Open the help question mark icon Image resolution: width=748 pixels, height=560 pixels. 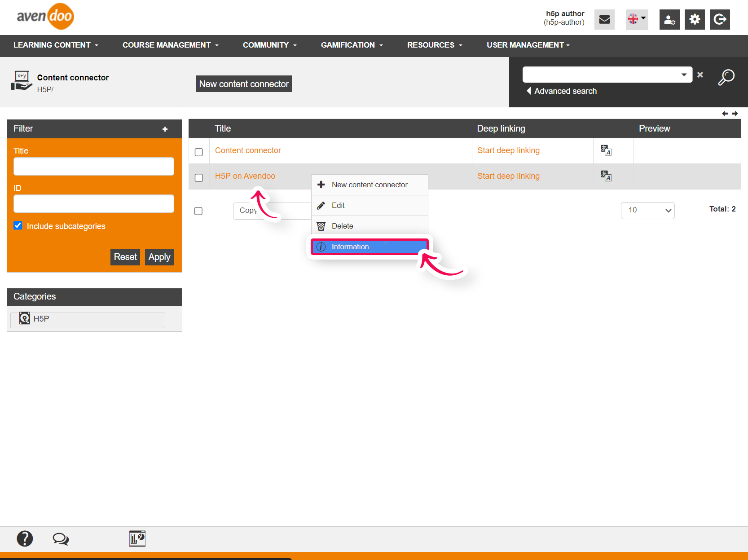pos(25,538)
